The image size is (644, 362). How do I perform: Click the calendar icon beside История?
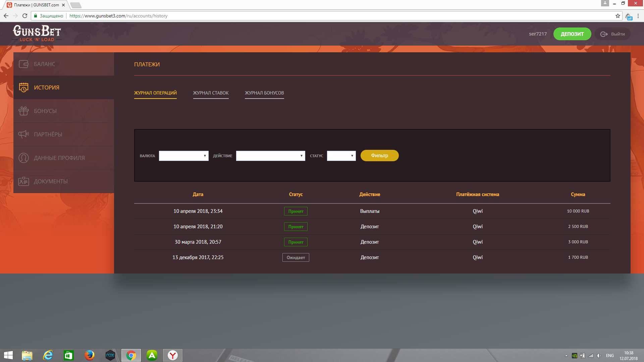click(x=23, y=87)
